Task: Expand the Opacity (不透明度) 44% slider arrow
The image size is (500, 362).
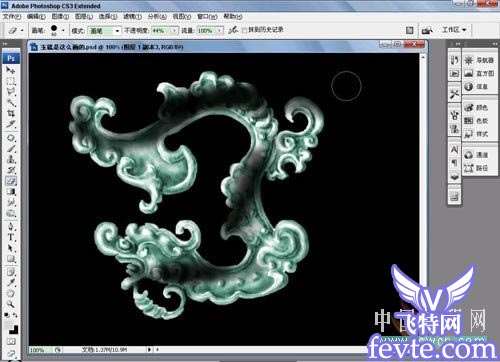Action: tap(174, 31)
